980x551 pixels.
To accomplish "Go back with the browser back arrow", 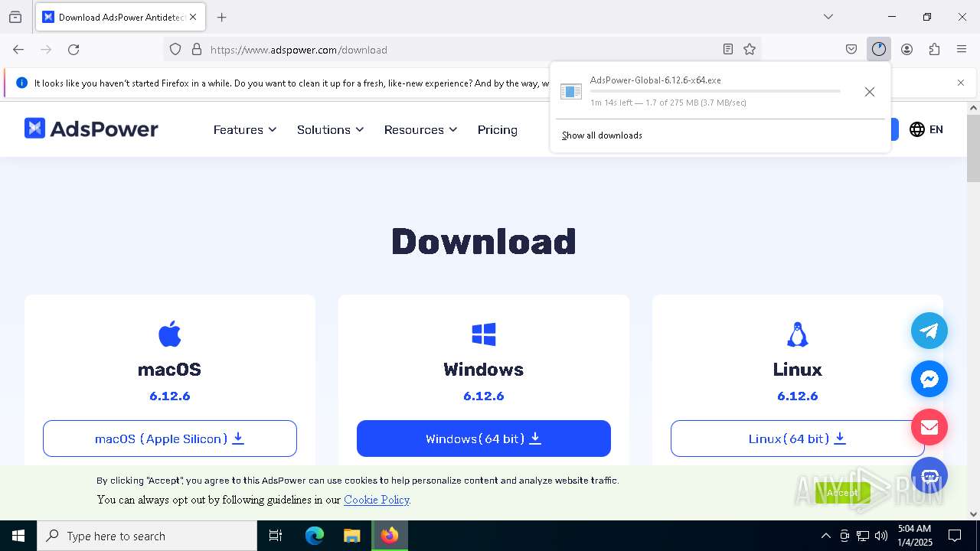I will pyautogui.click(x=18, y=49).
